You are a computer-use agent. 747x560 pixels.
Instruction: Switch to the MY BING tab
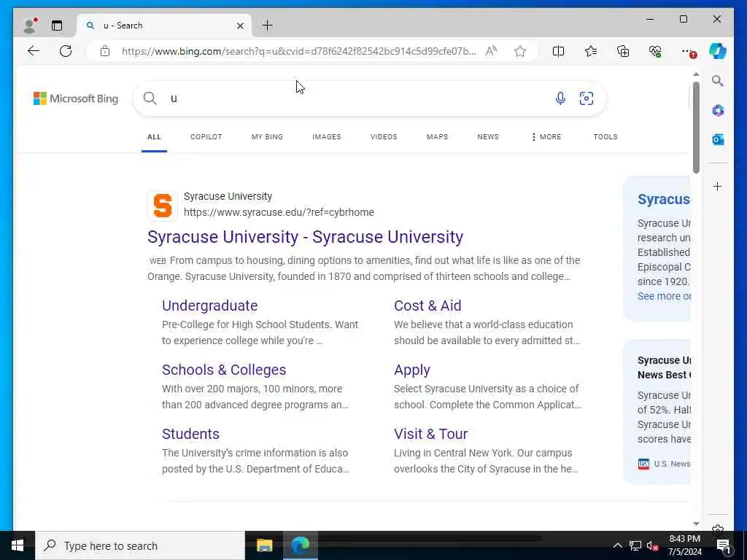point(267,136)
